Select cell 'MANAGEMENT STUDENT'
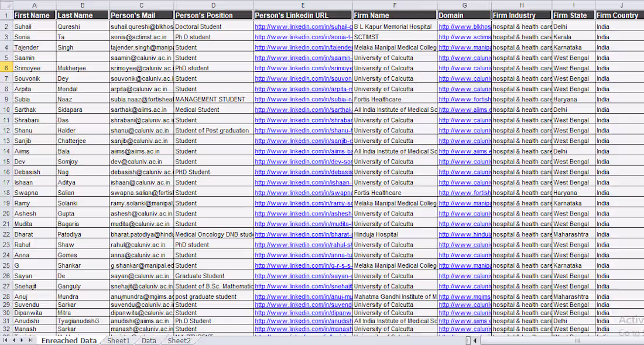The image size is (644, 345). coord(214,100)
